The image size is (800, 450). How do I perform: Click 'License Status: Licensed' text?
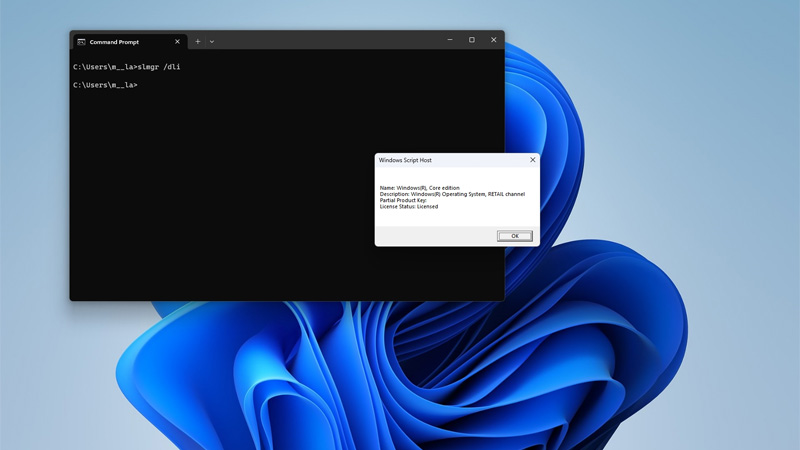409,207
